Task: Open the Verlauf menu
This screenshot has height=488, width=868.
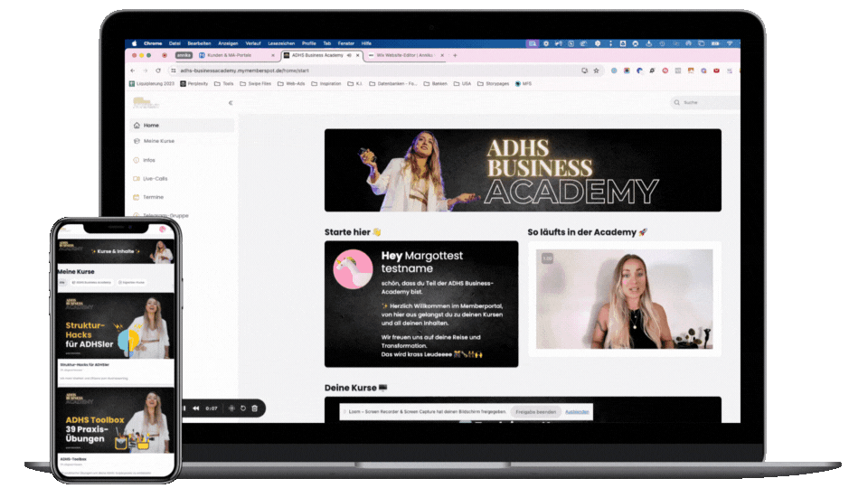Action: point(253,43)
